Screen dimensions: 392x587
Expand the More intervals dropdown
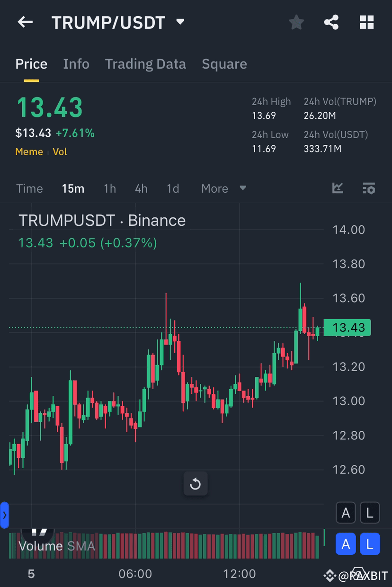pos(223,188)
